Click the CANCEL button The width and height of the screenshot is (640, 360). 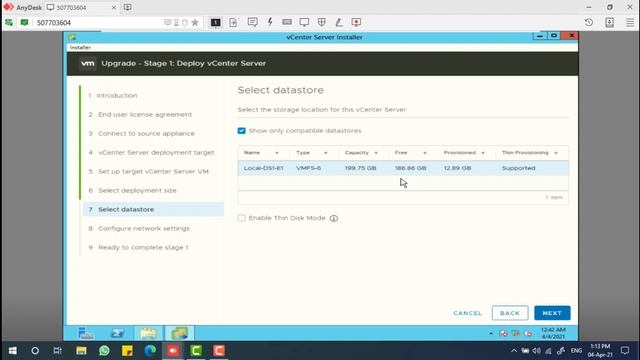coord(467,313)
